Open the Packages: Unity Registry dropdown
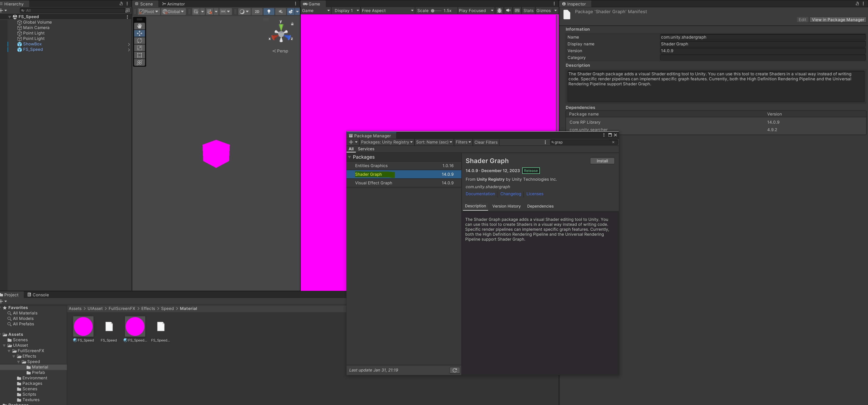 386,142
